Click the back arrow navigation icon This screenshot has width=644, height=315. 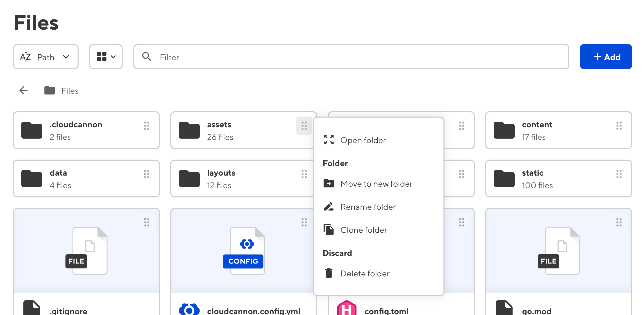pos(23,91)
